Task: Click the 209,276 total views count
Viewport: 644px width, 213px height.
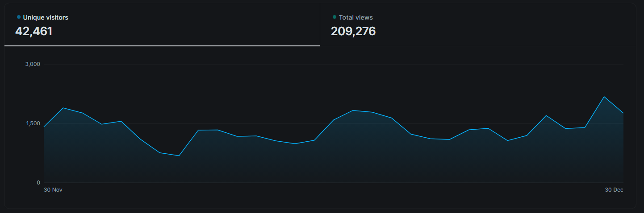Action: [x=353, y=31]
